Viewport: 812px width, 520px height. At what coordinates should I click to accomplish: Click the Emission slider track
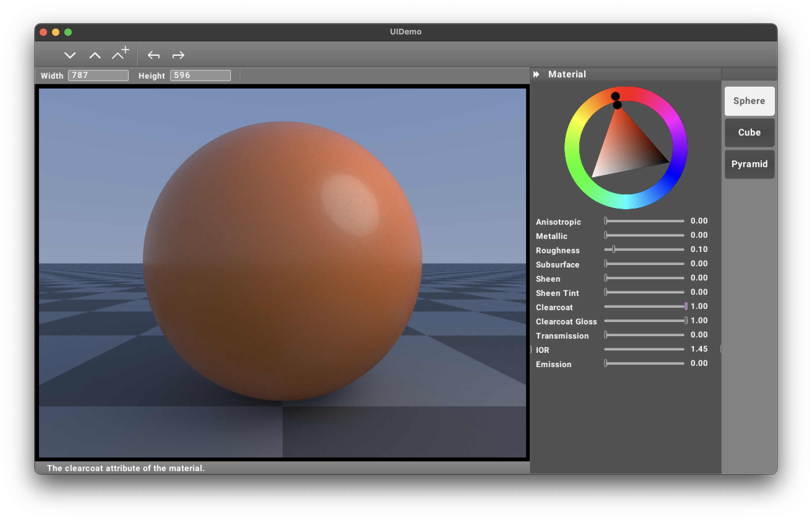tap(644, 363)
